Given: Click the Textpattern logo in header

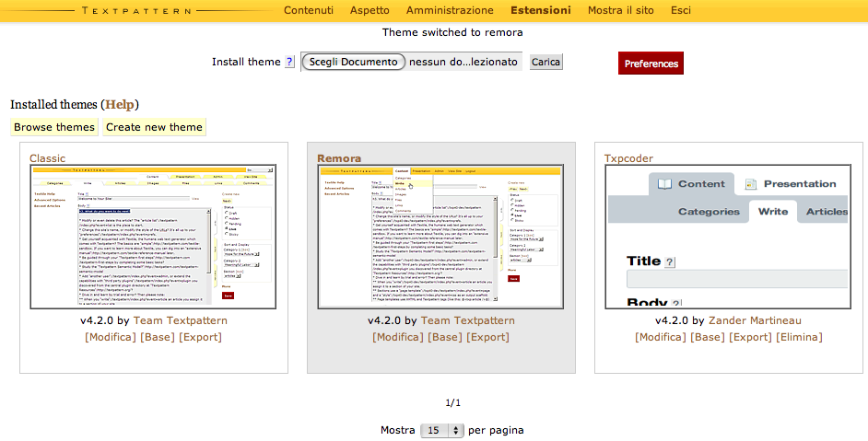Looking at the screenshot, I should click(136, 10).
